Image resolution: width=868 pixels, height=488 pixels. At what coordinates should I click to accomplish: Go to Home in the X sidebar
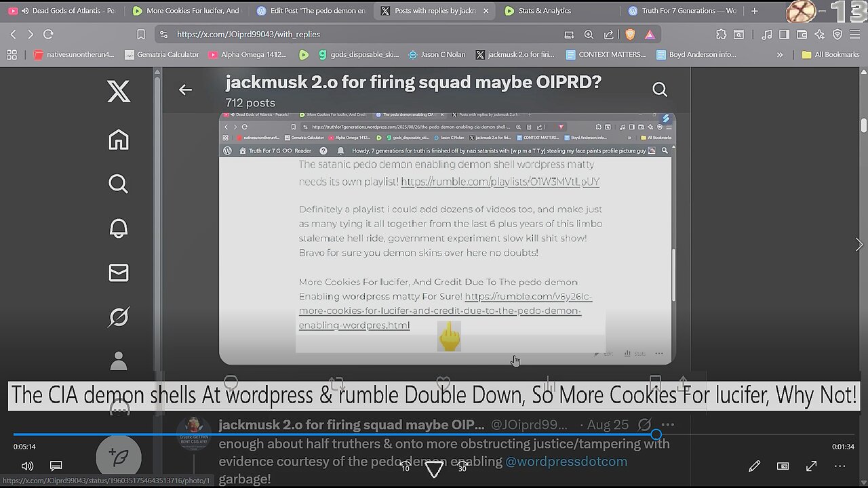(119, 140)
